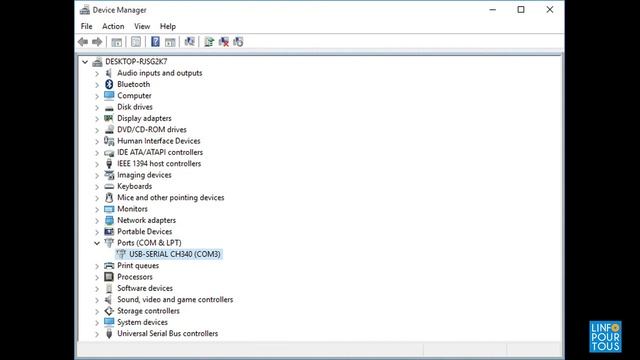Click the Processors chip icon
640x360 pixels.
(109, 277)
